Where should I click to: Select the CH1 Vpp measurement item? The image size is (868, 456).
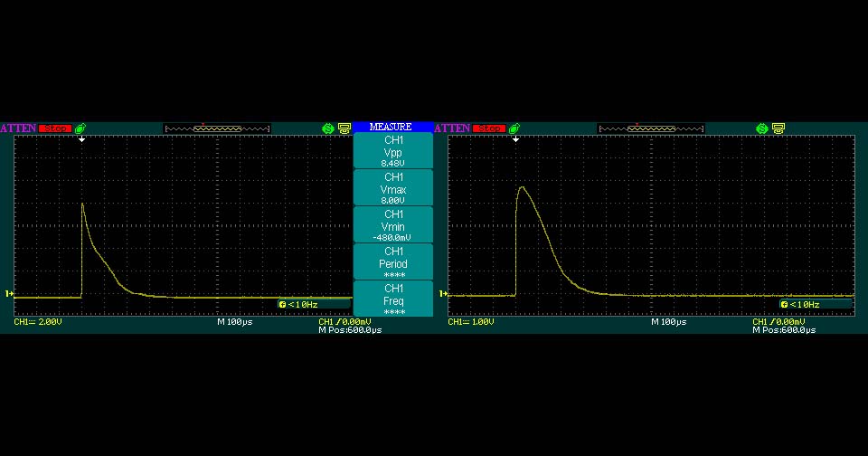(x=393, y=151)
